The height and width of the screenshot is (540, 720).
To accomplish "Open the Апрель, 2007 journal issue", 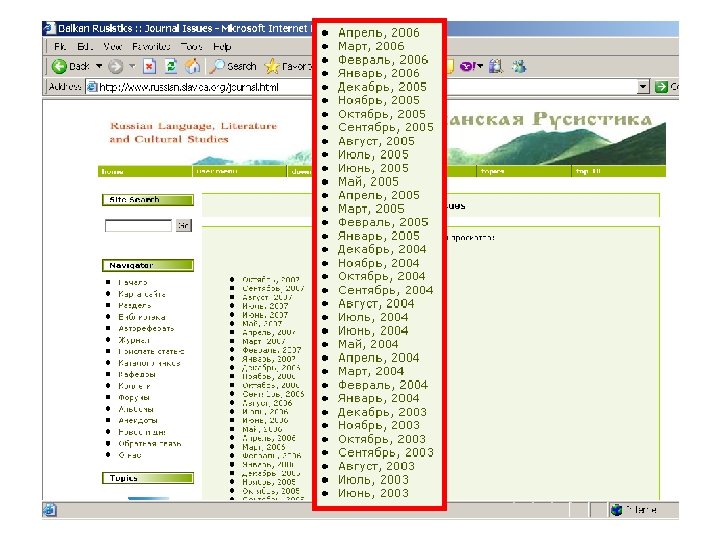I will point(269,332).
